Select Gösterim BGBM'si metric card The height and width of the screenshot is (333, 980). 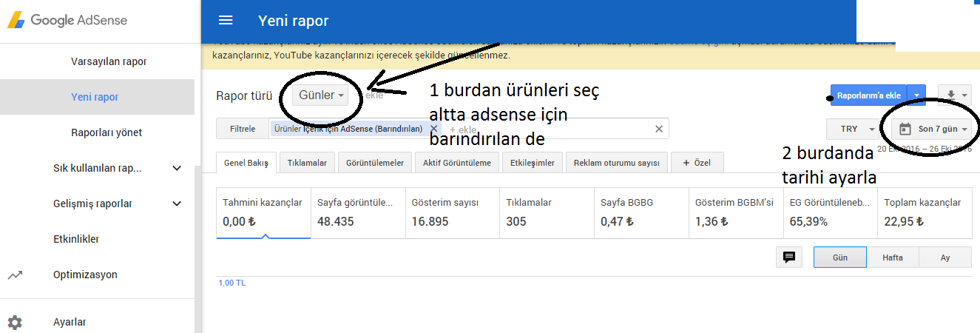coord(736,212)
